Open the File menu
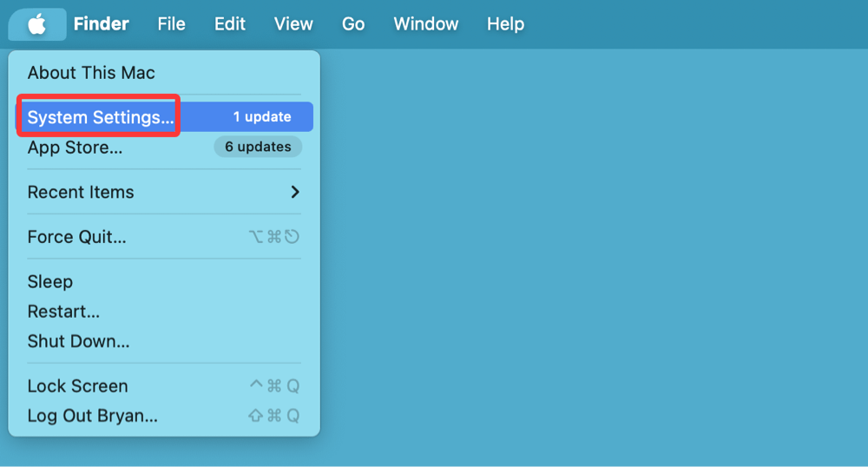Viewport: 868px width, 467px height. point(171,24)
